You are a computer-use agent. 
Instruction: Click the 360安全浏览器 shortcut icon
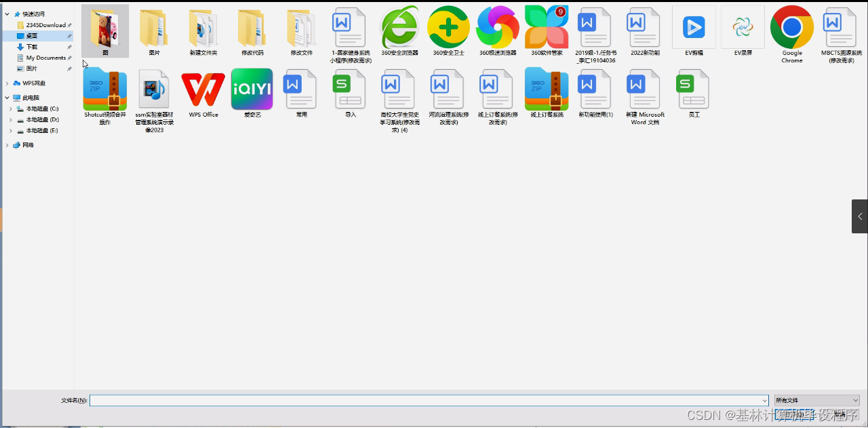(399, 31)
